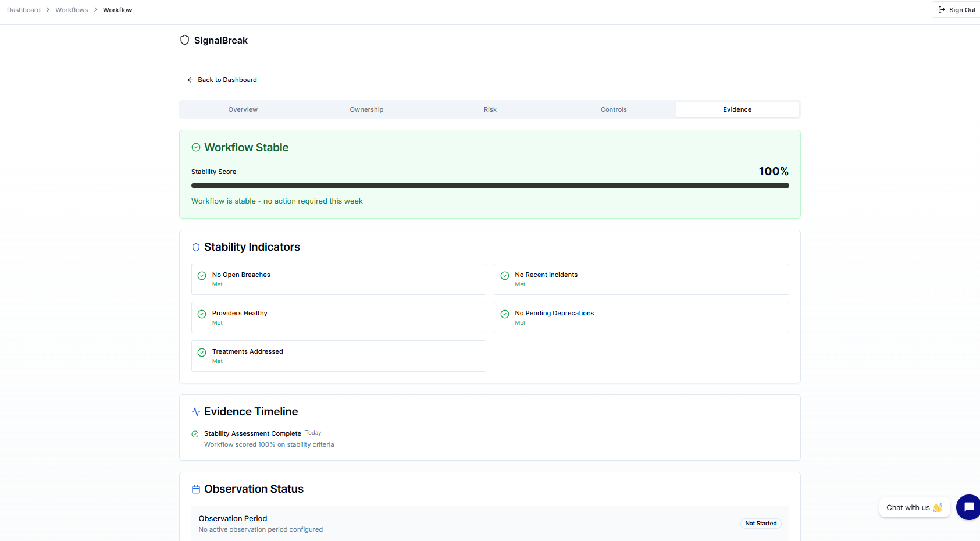Switch to the Risk tab
The image size is (980, 541).
[x=490, y=109]
